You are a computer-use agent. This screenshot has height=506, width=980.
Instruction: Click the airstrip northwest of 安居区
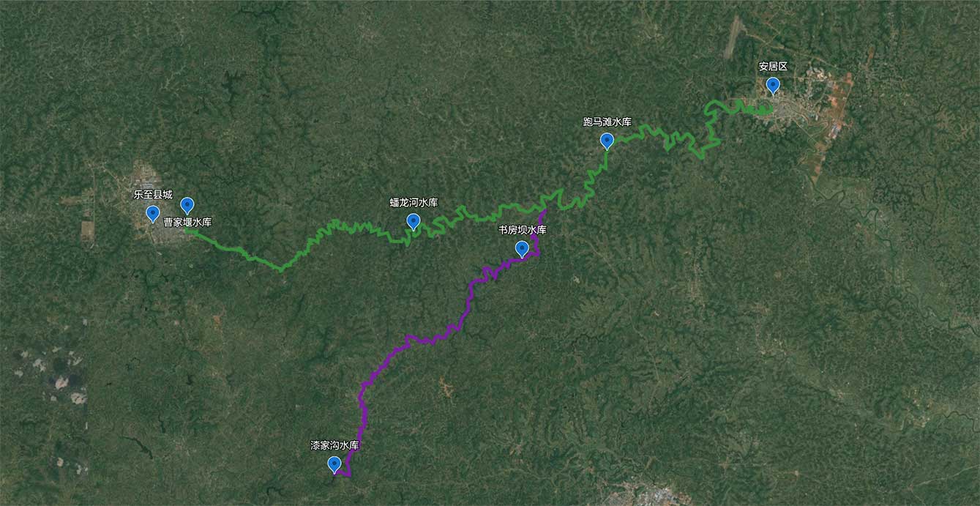(x=734, y=38)
